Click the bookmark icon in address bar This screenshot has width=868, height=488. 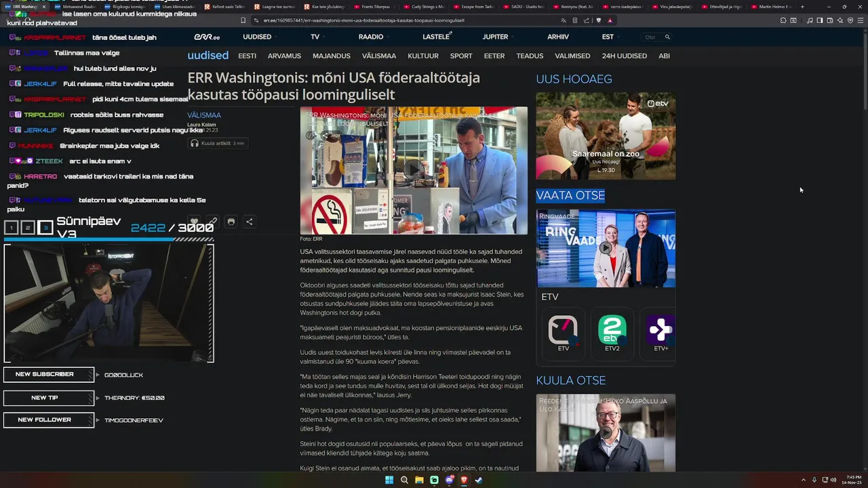coord(243,20)
